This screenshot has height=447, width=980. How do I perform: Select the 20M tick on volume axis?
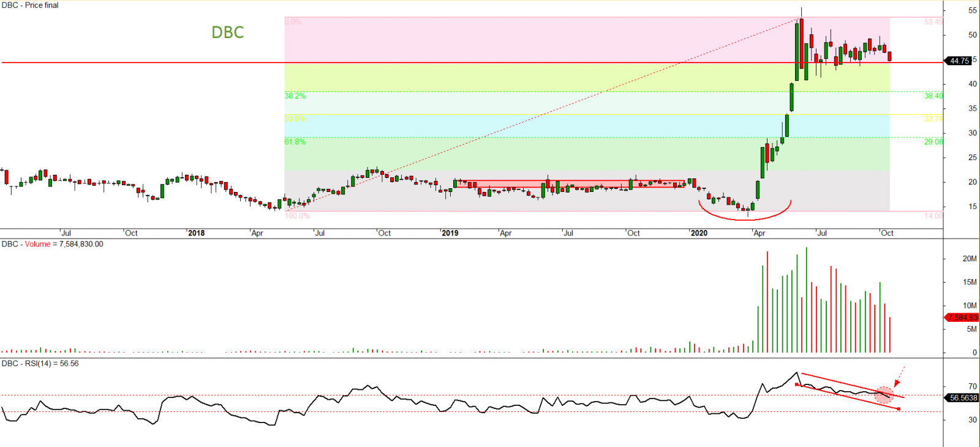[970, 259]
